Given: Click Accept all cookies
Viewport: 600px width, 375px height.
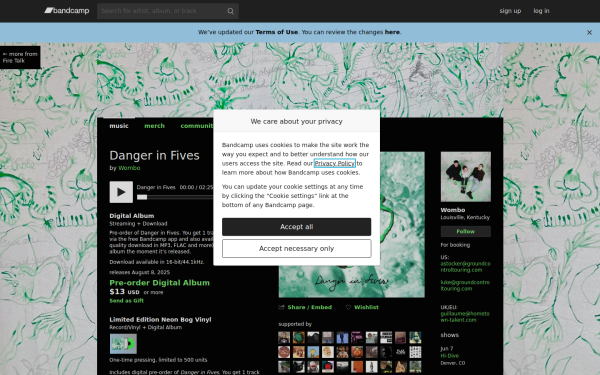Looking at the screenshot, I should coord(297,227).
